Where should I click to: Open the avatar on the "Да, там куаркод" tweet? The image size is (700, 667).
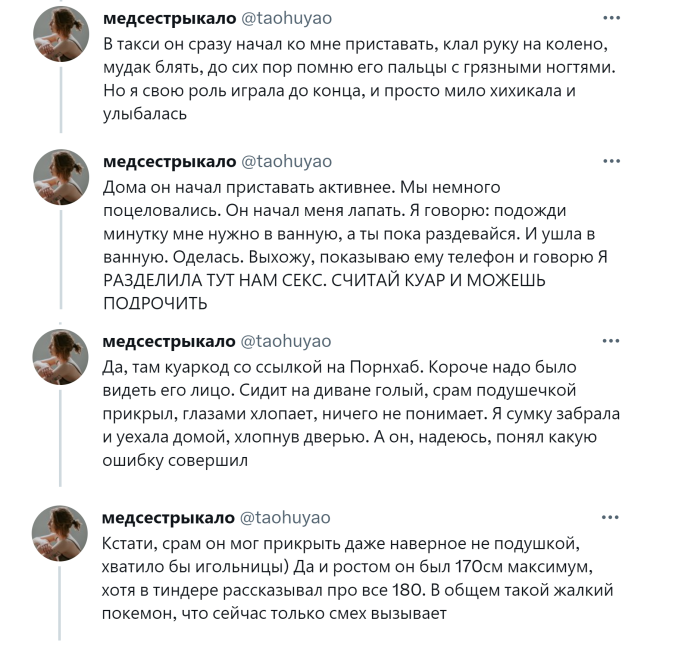click(x=61, y=357)
